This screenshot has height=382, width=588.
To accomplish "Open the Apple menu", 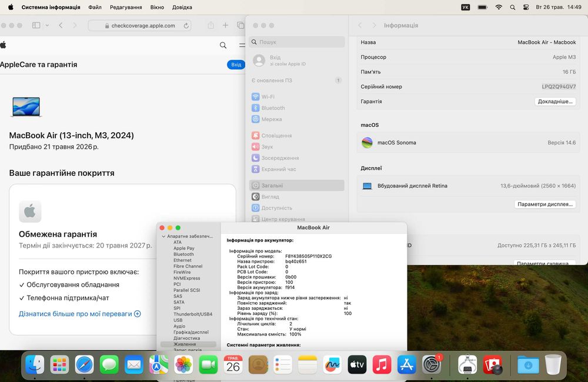I will click(11, 7).
